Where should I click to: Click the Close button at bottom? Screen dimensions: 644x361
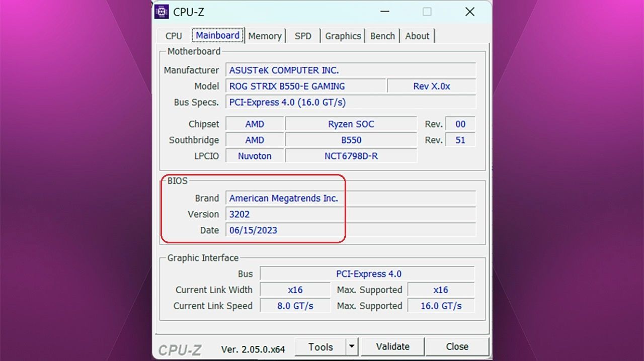pyautogui.click(x=457, y=346)
